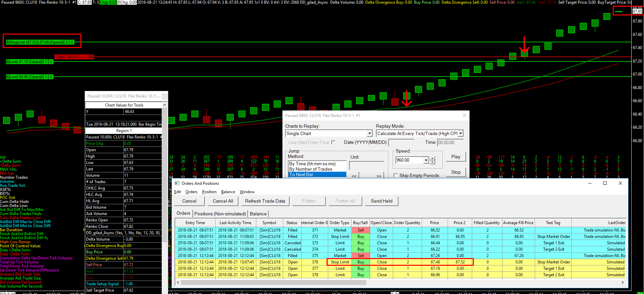Cancel the Lmt 66.96 order with its X
The width and height of the screenshot is (644, 294).
pos(51,77)
